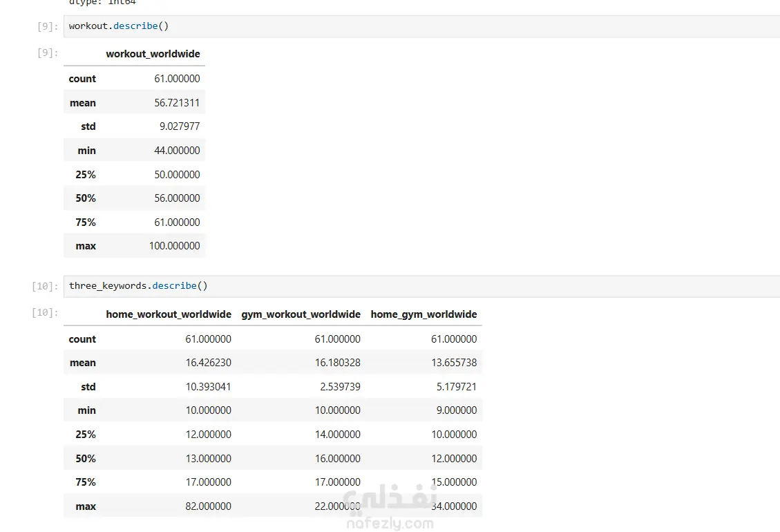
Task: Click the workout max value 100.000000
Action: pyautogui.click(x=174, y=246)
